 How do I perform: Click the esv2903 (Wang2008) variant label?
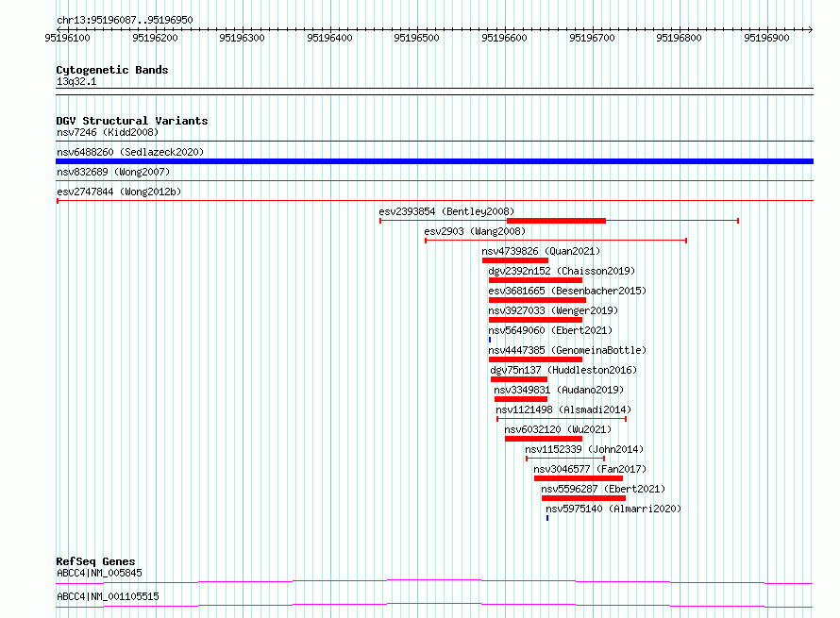(475, 231)
